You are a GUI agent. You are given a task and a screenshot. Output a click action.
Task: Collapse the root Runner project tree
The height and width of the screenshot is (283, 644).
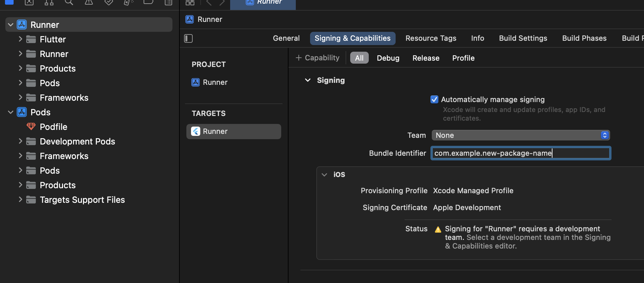[11, 25]
